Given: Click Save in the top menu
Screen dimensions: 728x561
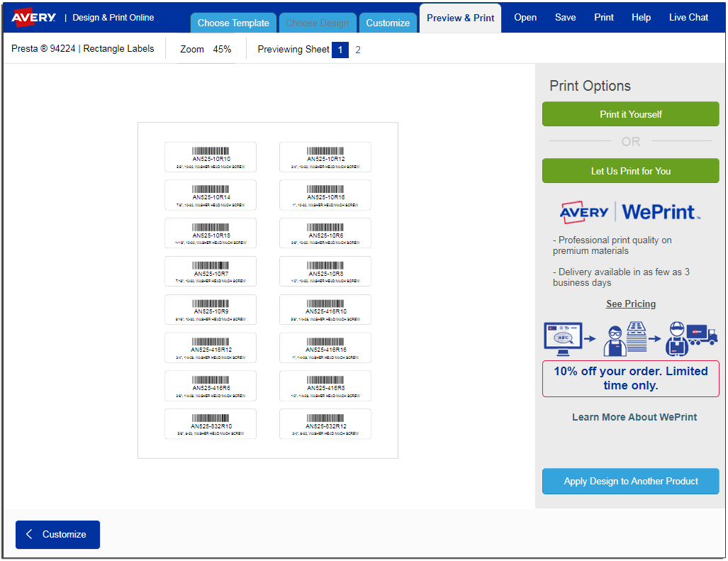Looking at the screenshot, I should (565, 18).
